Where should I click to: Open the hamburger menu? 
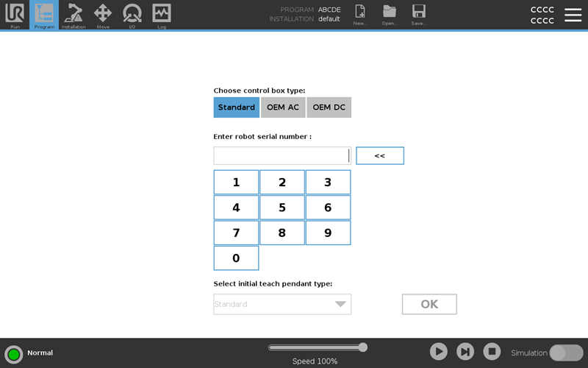click(x=573, y=15)
